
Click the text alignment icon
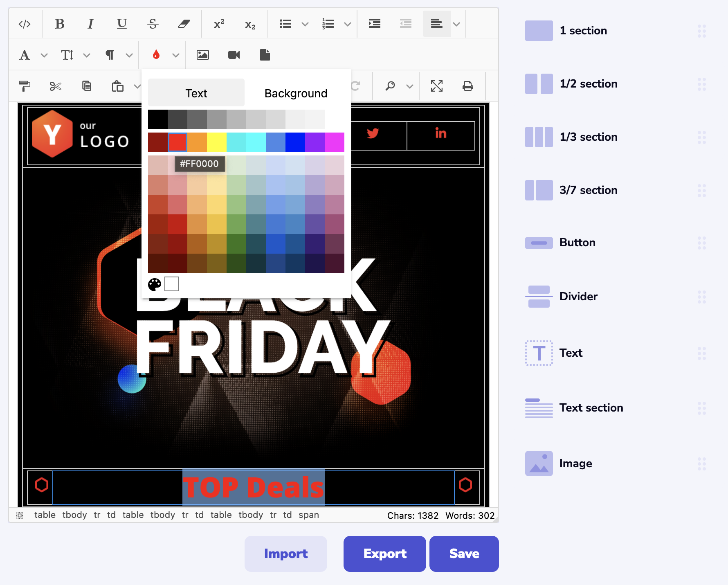pos(437,24)
